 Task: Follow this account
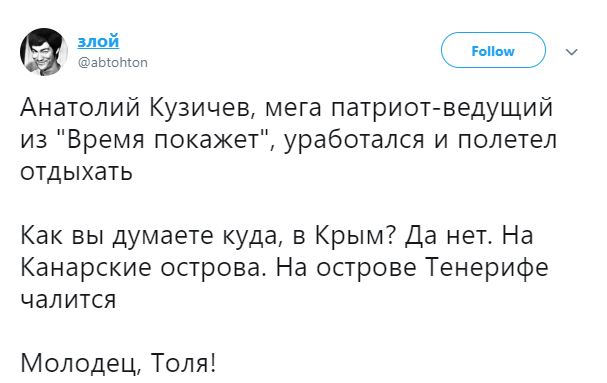point(493,50)
